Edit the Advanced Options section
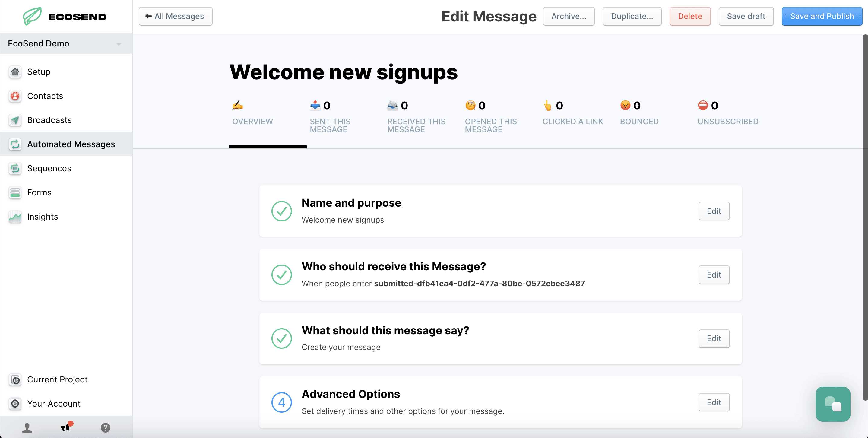 [714, 402]
